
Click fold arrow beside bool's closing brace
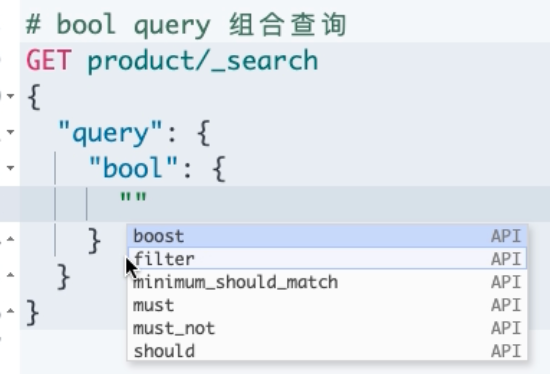(x=11, y=239)
